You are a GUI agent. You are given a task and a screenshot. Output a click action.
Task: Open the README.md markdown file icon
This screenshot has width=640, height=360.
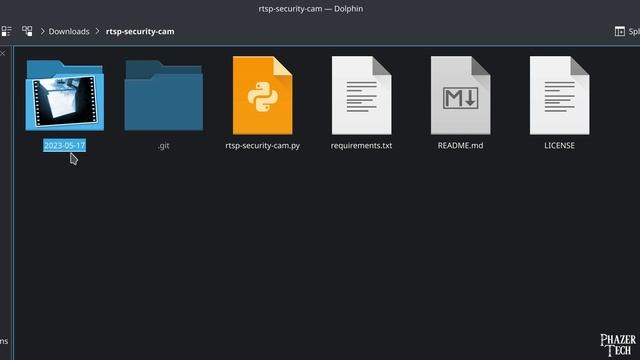point(460,95)
